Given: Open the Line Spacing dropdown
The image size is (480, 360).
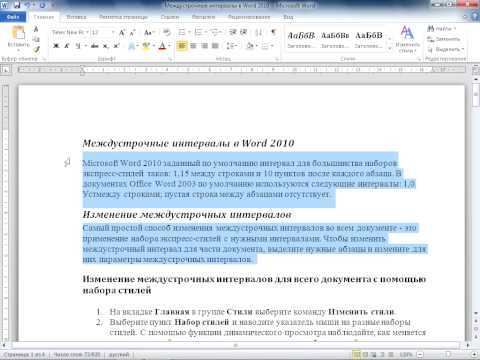Looking at the screenshot, I should pyautogui.click(x=232, y=46).
